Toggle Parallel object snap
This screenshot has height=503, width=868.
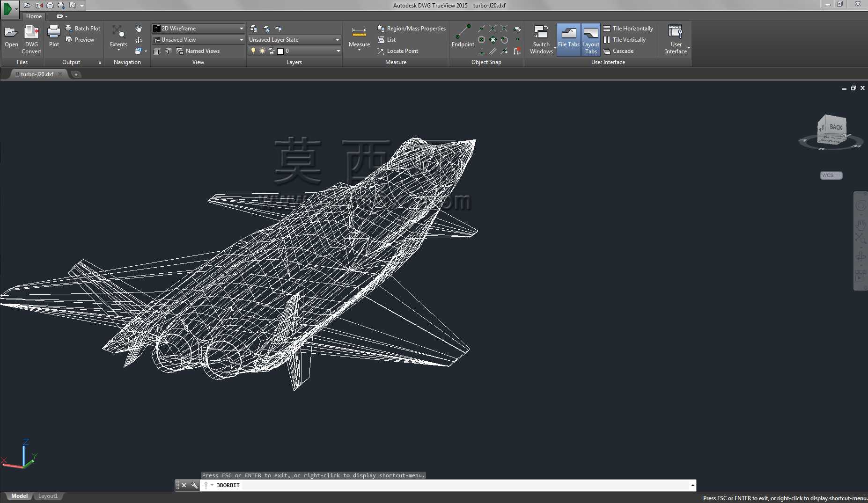tap(493, 51)
